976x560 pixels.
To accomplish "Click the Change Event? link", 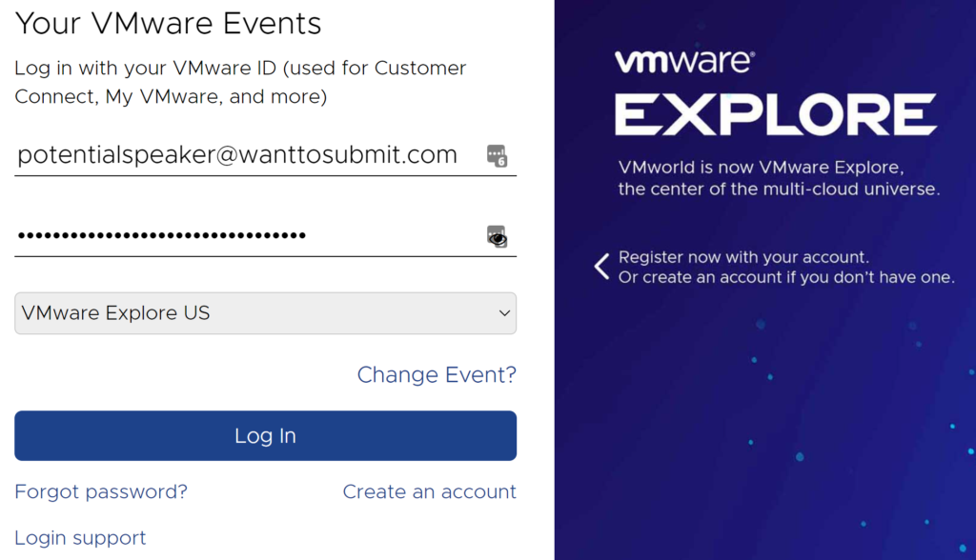I will click(437, 374).
